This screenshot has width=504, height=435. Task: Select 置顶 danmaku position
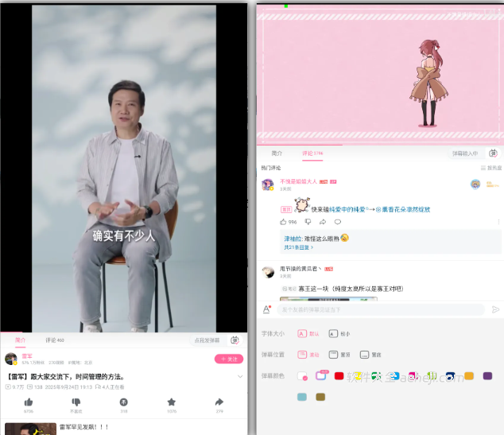[x=339, y=355]
